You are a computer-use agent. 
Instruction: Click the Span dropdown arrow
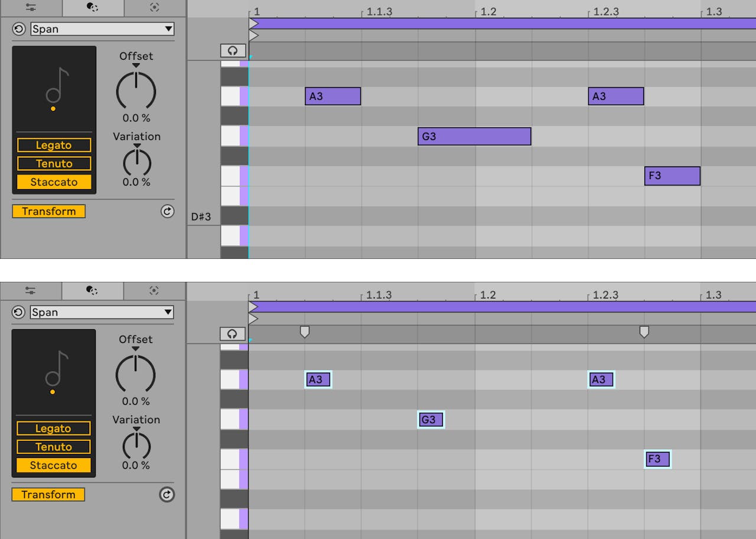169,28
